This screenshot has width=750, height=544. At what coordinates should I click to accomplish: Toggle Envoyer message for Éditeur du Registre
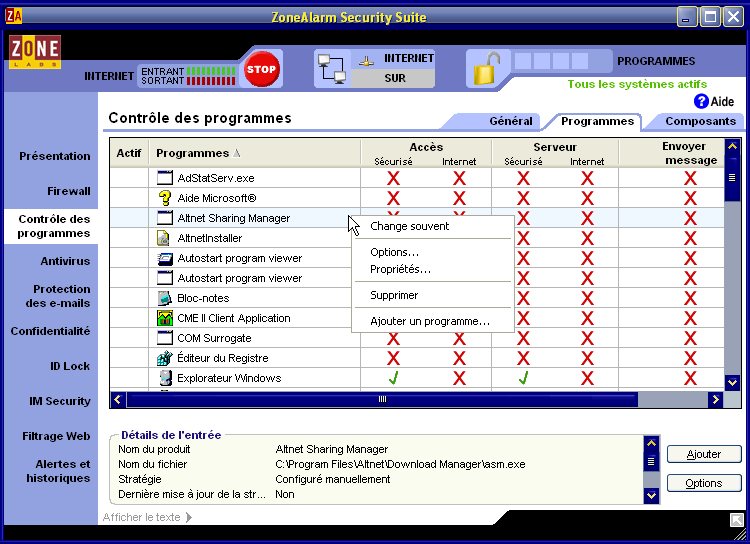click(x=690, y=358)
